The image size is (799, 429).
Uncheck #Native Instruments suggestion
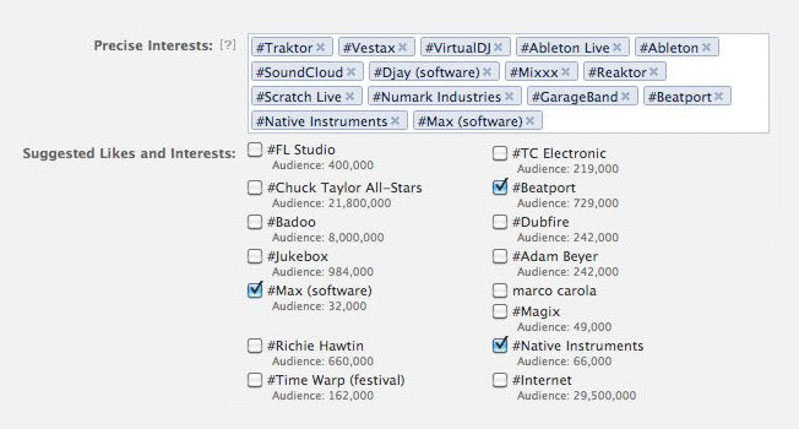[500, 346]
